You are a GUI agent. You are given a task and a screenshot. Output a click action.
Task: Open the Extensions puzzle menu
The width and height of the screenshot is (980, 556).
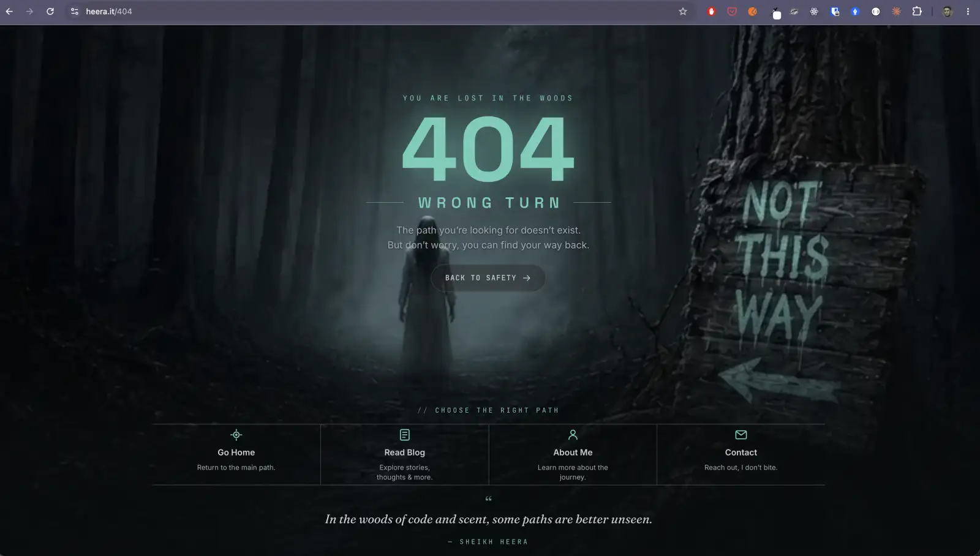(917, 11)
